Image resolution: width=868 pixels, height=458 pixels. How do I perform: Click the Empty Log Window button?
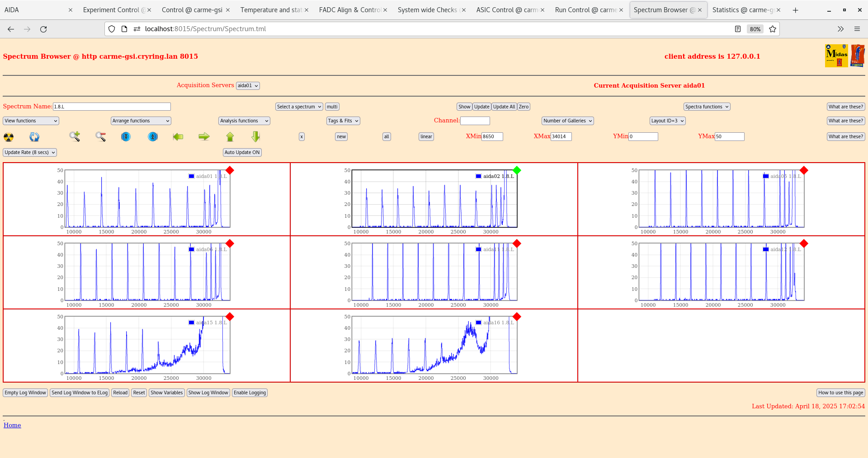click(25, 393)
